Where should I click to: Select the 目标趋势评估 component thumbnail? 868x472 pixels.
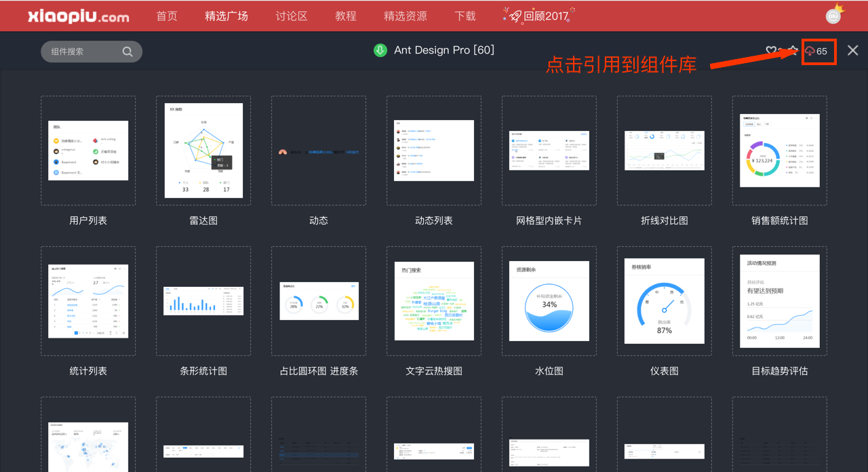780,301
